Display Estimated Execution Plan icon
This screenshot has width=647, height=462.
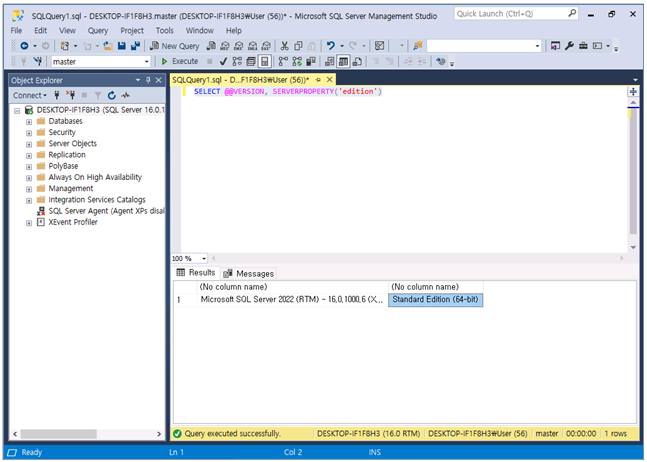[x=237, y=61]
